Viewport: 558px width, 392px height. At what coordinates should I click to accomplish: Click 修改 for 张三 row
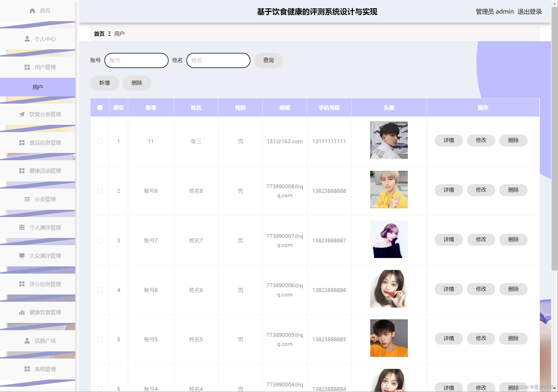pos(481,140)
